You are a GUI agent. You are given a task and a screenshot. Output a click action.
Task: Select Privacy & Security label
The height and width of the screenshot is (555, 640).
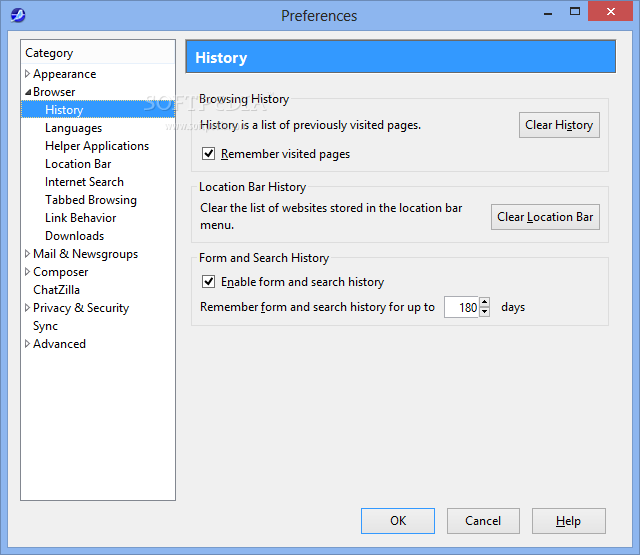(x=81, y=308)
